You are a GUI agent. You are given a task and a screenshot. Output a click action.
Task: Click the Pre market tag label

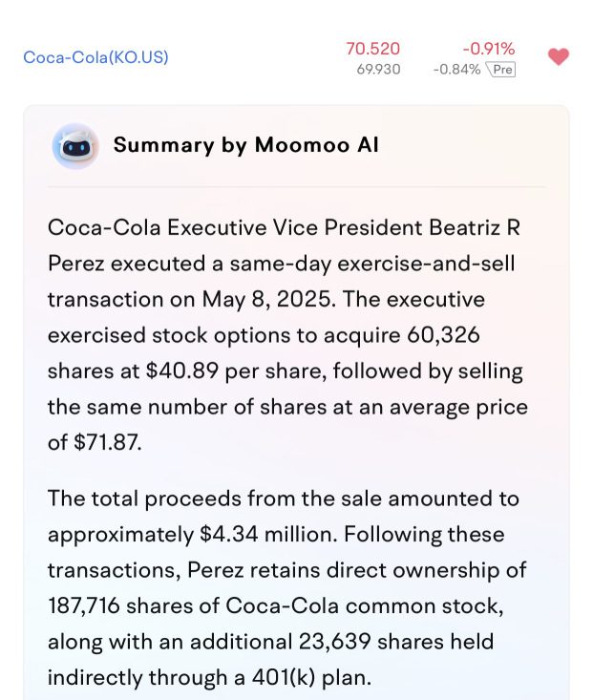tap(500, 70)
